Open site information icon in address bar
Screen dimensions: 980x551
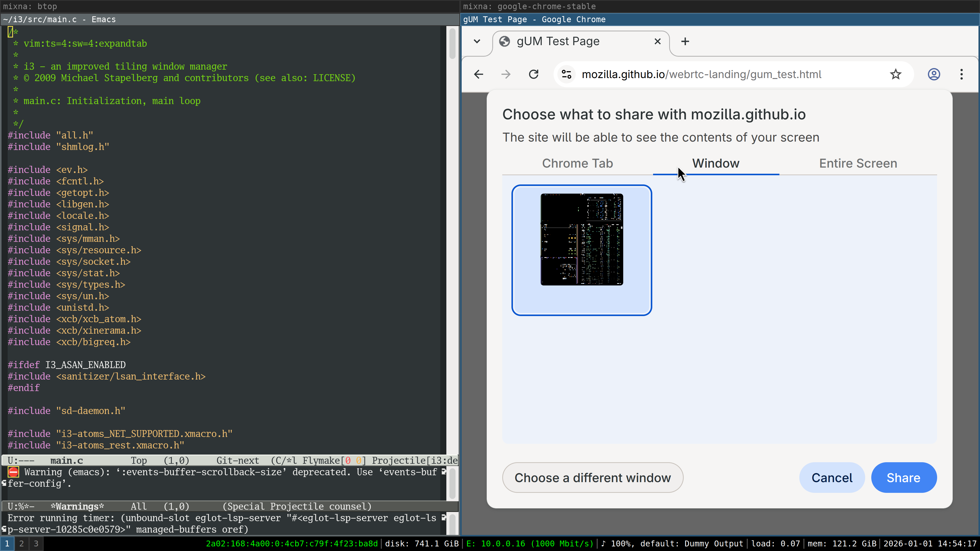(567, 74)
